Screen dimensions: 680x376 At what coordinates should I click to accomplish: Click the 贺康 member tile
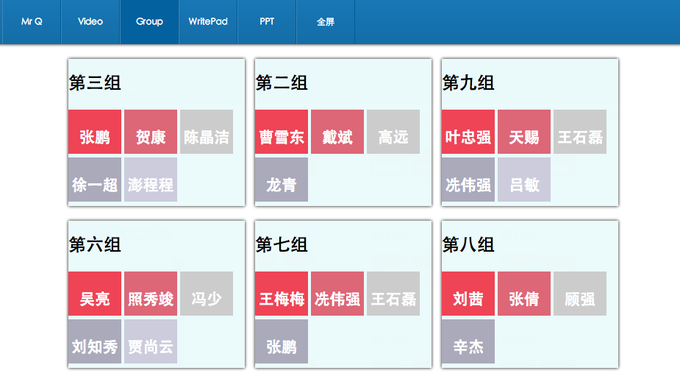[x=150, y=132]
